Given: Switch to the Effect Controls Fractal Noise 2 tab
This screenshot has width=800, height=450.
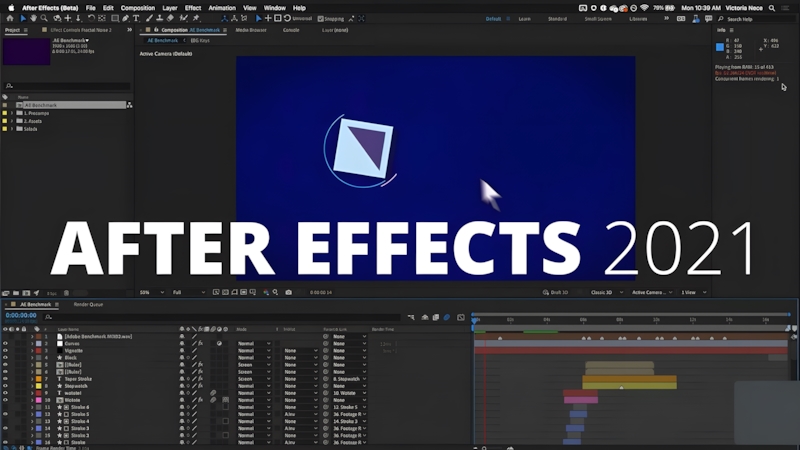Looking at the screenshot, I should click(x=81, y=30).
